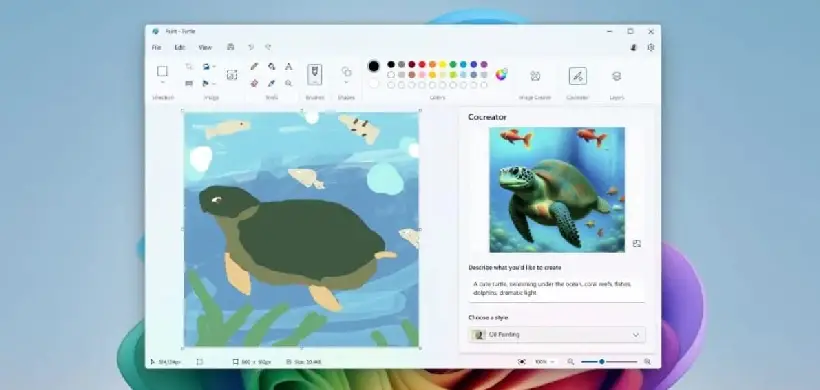Pick the small black swatch in palette
The image size is (820, 390).
(391, 64)
